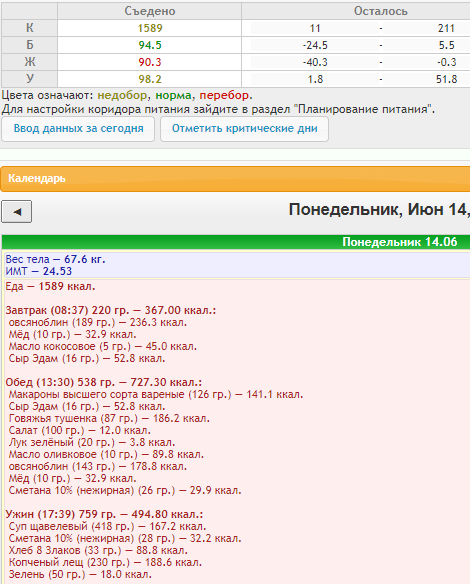The width and height of the screenshot is (470, 584).
Task: Click the 'перебор' legend word
Action: [x=224, y=95]
